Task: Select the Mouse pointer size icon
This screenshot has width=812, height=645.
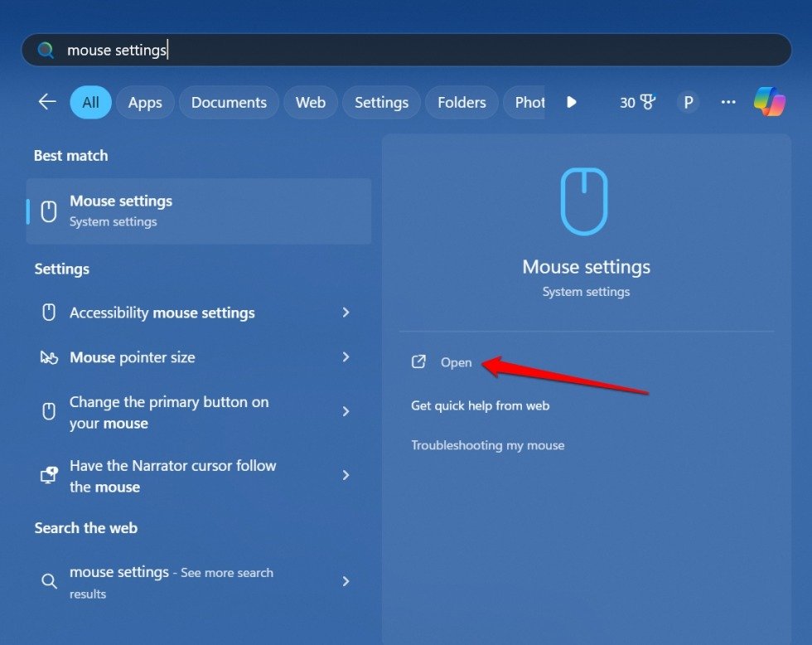Action: point(49,356)
